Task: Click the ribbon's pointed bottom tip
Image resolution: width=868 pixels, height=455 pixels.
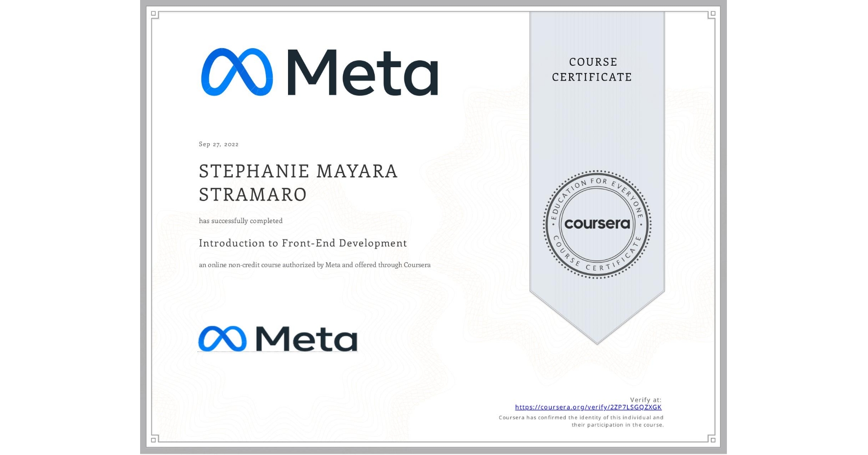Action: (x=597, y=341)
